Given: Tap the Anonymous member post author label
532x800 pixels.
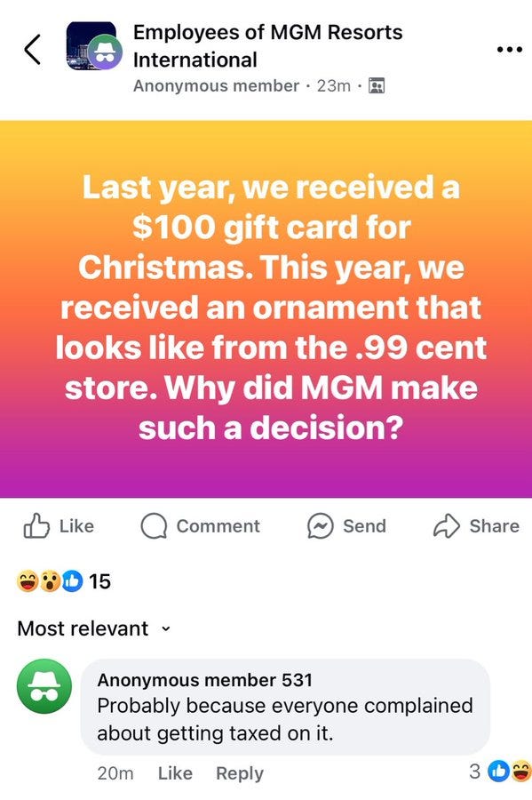Looking at the screenshot, I should 216,85.
